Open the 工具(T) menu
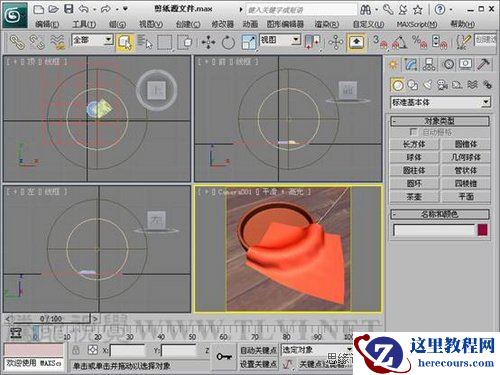 pos(84,24)
